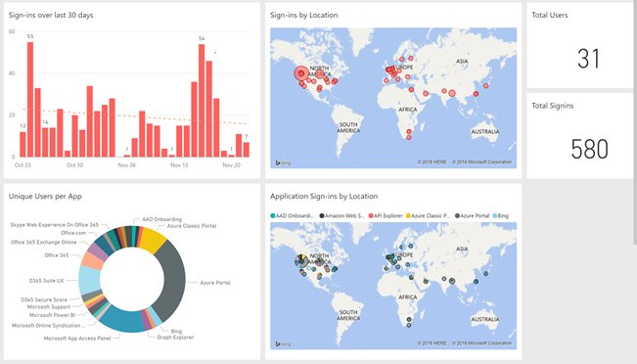Select the largest red bubble on the US west coast

301,73
